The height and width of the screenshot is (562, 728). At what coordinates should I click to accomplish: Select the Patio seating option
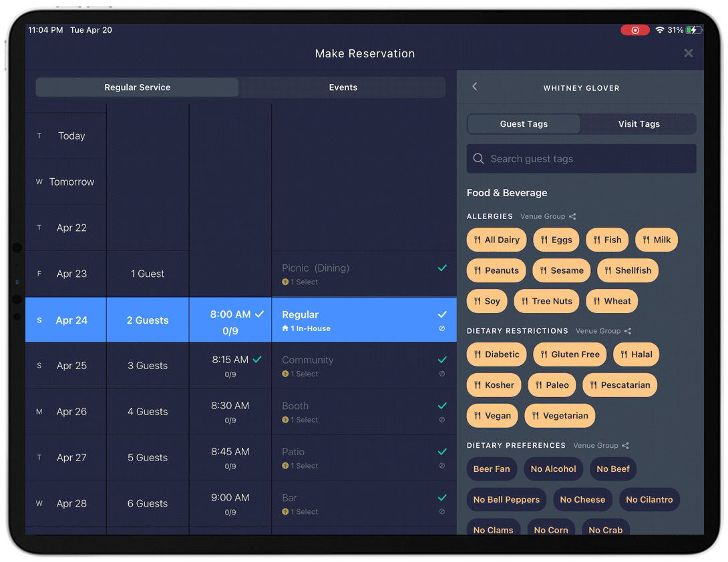364,457
